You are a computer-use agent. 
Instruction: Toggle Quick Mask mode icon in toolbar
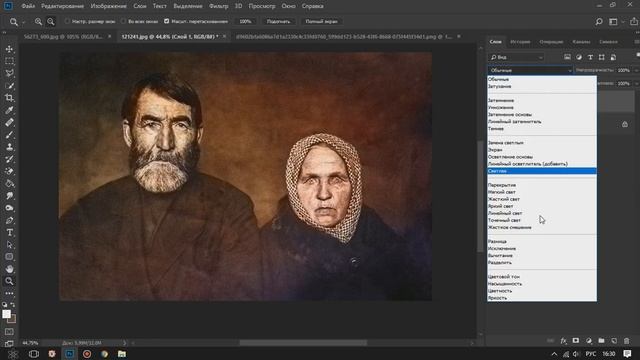[x=9, y=332]
